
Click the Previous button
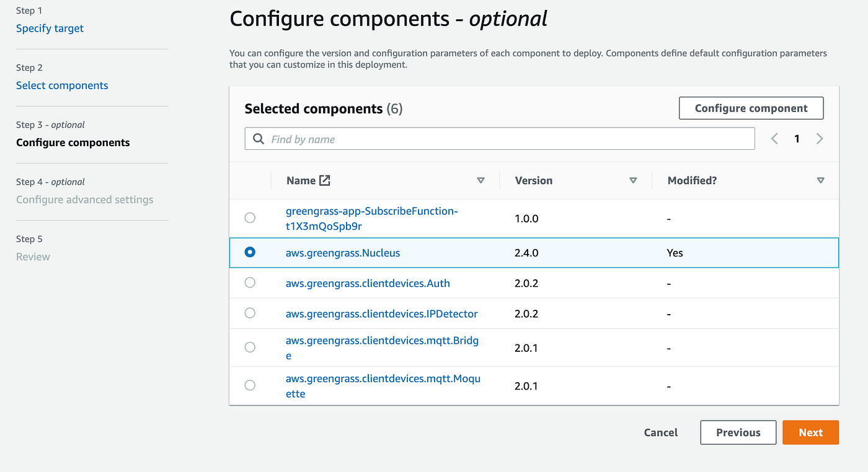(738, 432)
